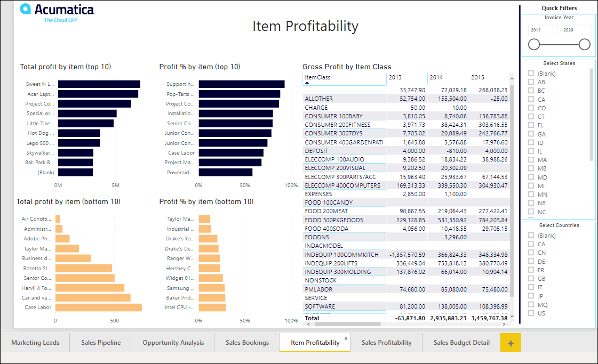Switch to the Sales Pipeline tab
598x364 pixels.
[101, 343]
